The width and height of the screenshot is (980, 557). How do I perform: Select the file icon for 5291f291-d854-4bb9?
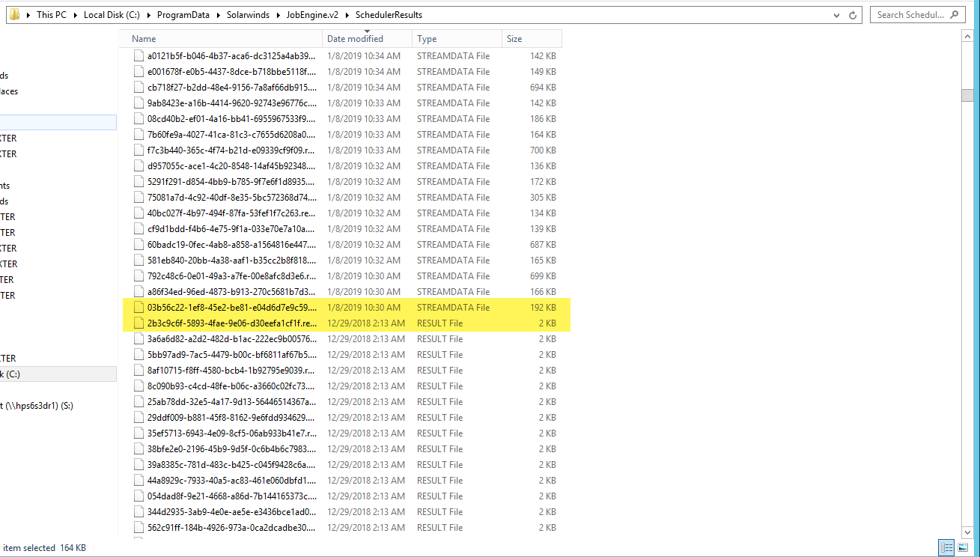click(x=139, y=181)
